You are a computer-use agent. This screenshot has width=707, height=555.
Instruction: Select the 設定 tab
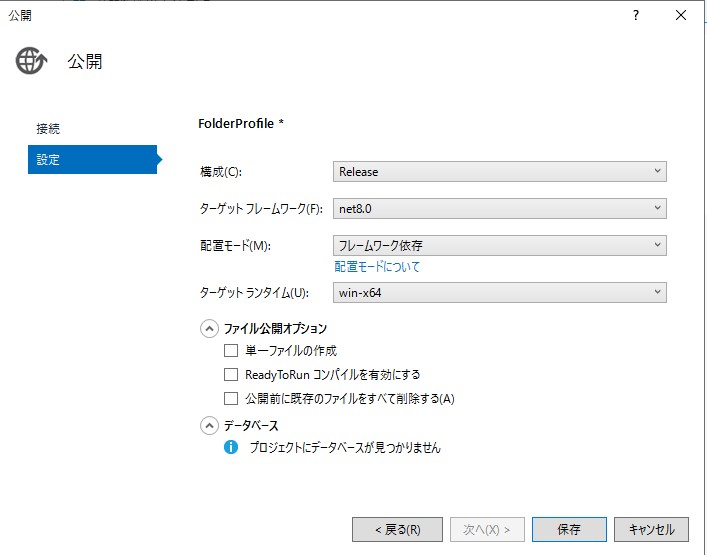coord(92,159)
